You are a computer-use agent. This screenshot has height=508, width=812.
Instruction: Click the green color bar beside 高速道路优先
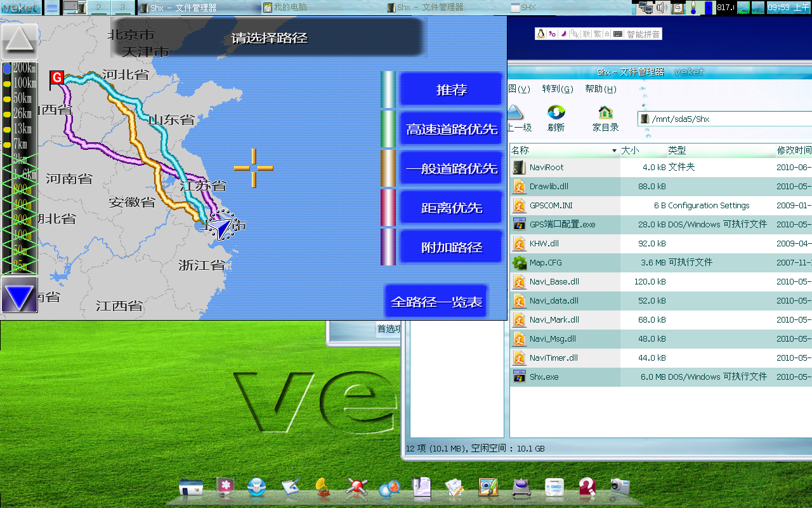[x=388, y=129]
